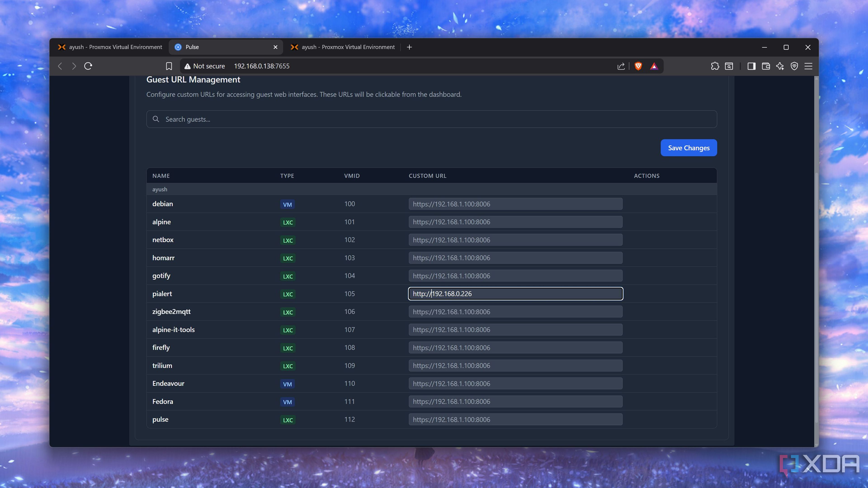Click the guest name netbox
Image resolution: width=868 pixels, height=488 pixels.
coord(163,240)
